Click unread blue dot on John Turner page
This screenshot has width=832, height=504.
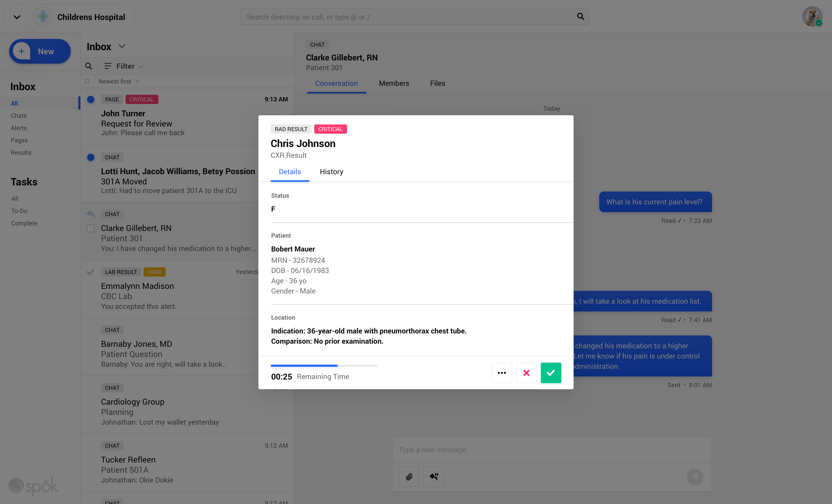[x=90, y=100]
